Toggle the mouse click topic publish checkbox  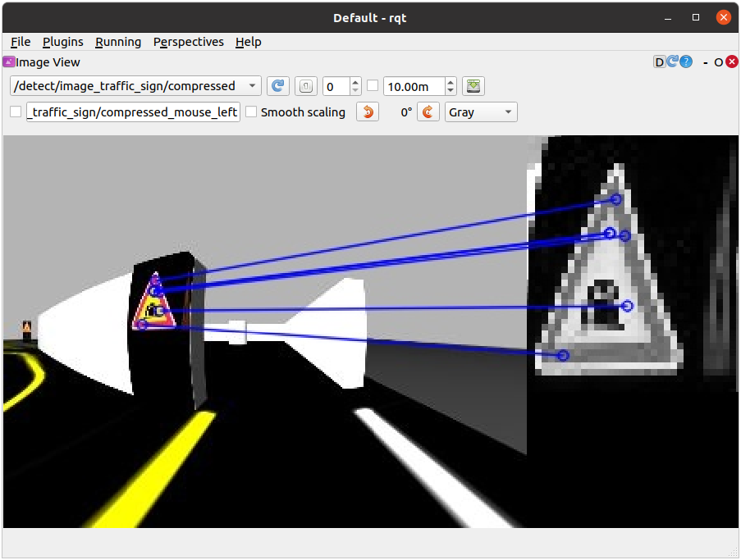[x=16, y=112]
